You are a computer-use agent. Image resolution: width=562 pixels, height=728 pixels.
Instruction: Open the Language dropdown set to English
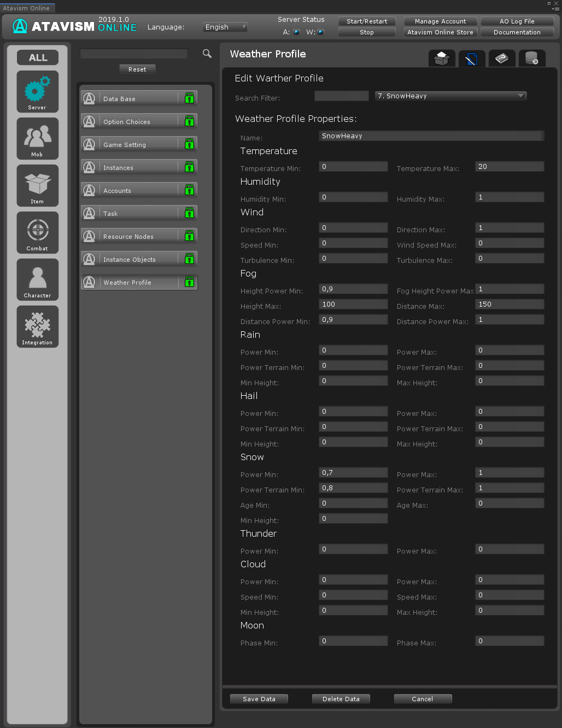click(226, 27)
